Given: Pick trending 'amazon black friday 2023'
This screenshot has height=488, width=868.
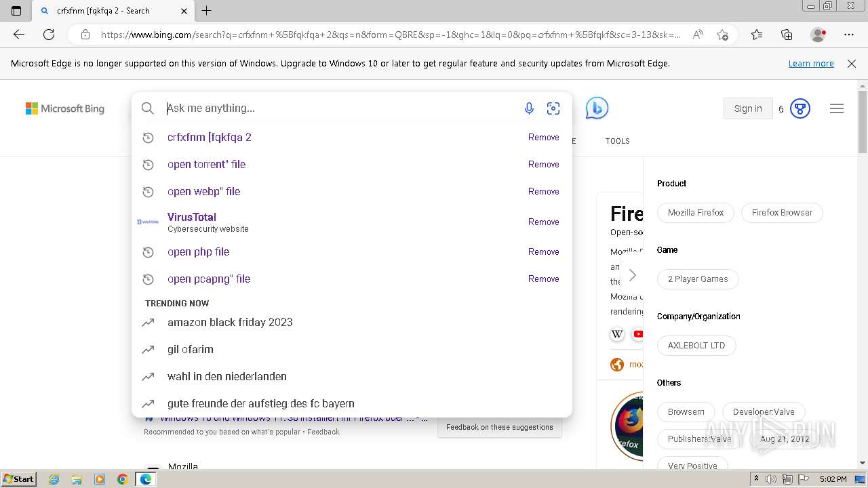Looking at the screenshot, I should [x=352, y=323].
